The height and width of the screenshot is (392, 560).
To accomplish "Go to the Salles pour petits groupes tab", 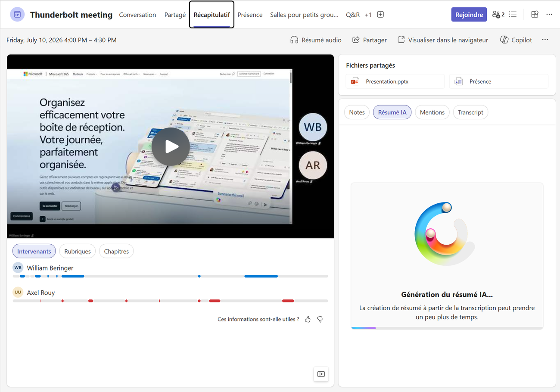I will pyautogui.click(x=304, y=15).
